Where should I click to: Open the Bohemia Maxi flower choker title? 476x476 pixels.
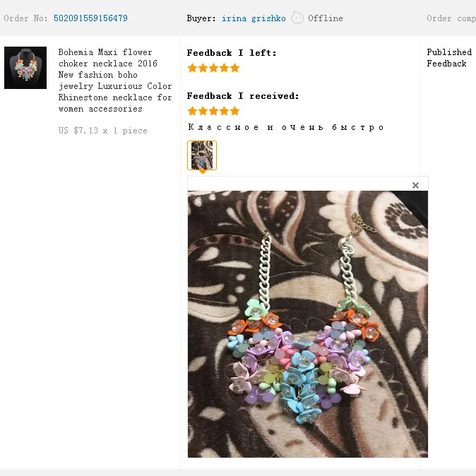click(115, 81)
